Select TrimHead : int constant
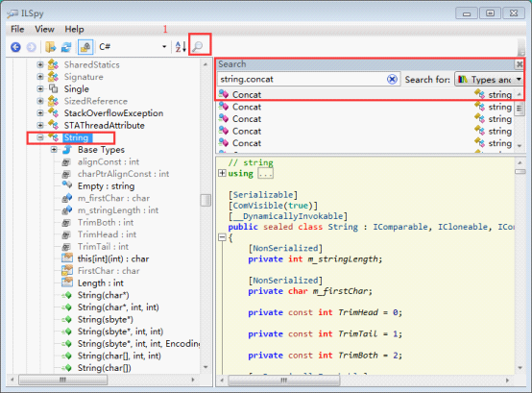This screenshot has height=393, width=532. pos(107,234)
